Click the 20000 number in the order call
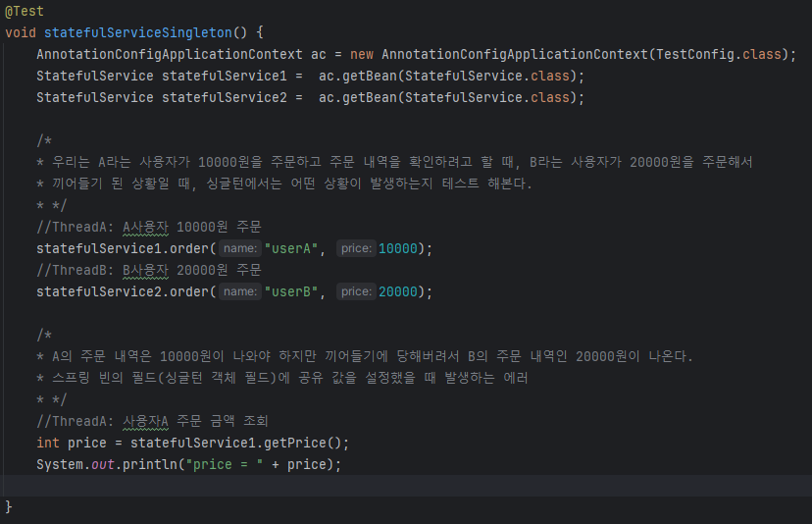The image size is (812, 524). (x=398, y=291)
